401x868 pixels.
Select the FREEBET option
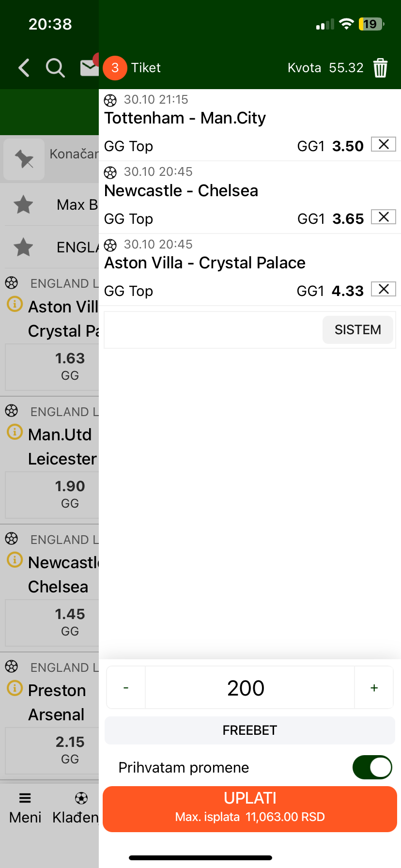click(x=250, y=730)
